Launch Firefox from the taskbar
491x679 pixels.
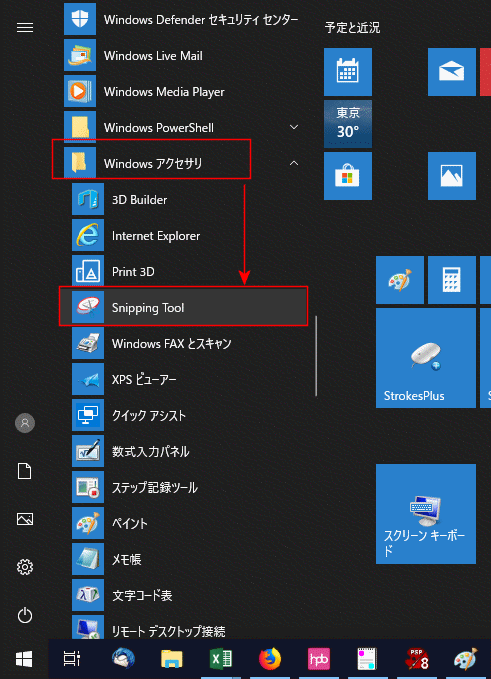[x=270, y=659]
